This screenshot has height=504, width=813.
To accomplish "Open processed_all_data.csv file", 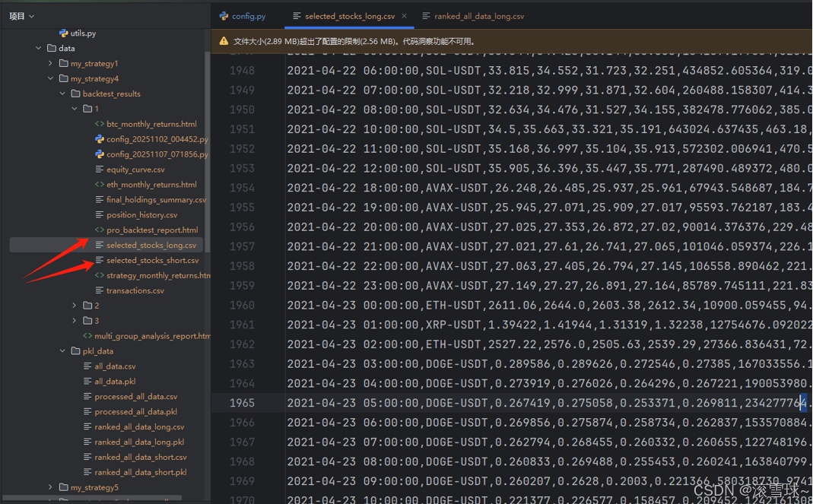I will [136, 397].
